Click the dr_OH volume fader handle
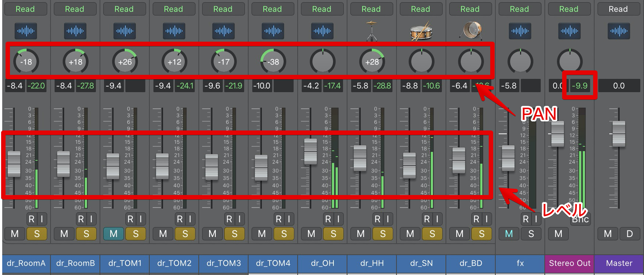Image resolution: width=644 pixels, height=275 pixels. (310, 151)
